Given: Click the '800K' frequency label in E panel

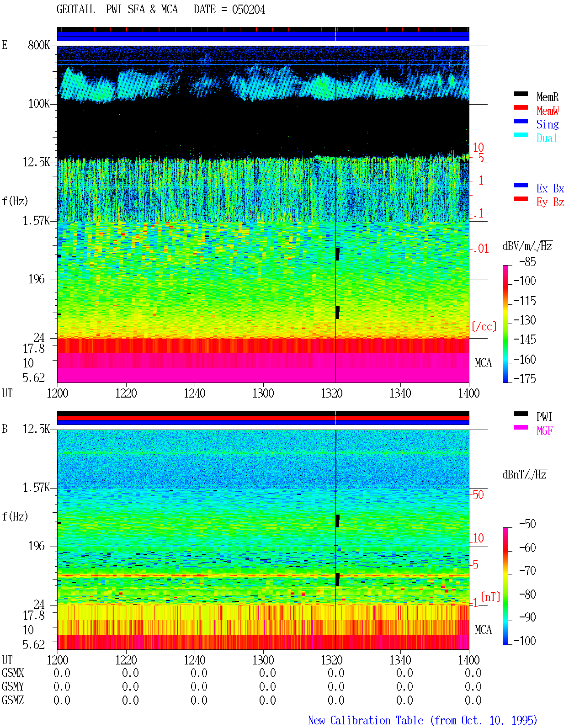Looking at the screenshot, I should click(x=39, y=45).
